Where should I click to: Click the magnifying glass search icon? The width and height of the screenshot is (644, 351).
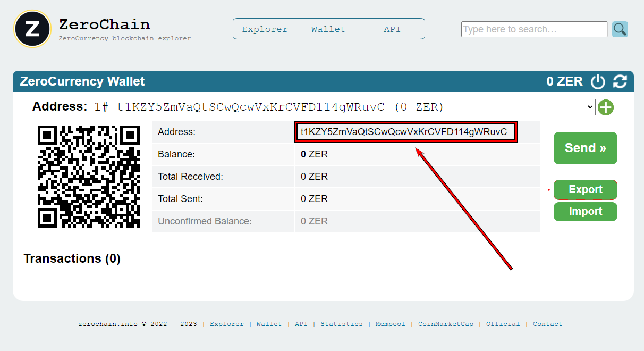620,29
